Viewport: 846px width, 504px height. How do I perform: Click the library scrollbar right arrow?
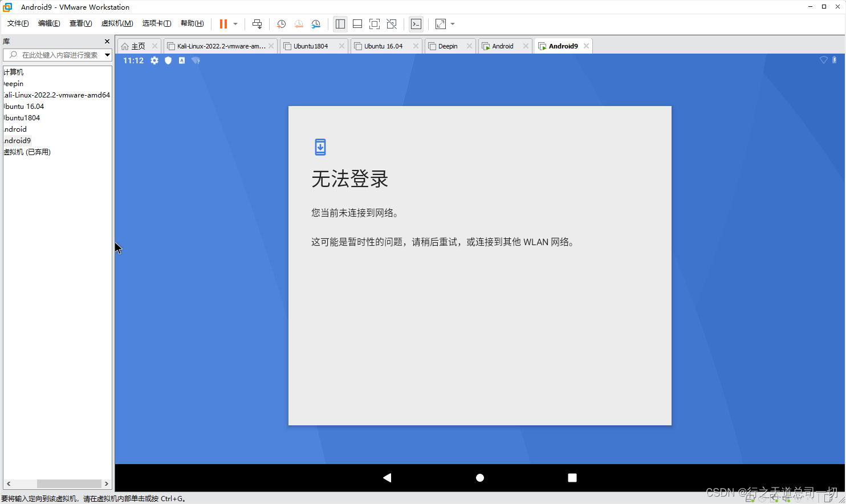point(106,483)
